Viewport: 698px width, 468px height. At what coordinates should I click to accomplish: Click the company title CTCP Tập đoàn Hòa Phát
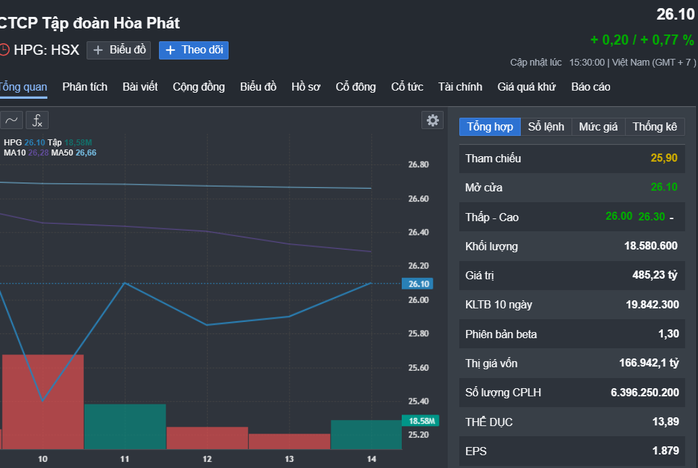[89, 23]
